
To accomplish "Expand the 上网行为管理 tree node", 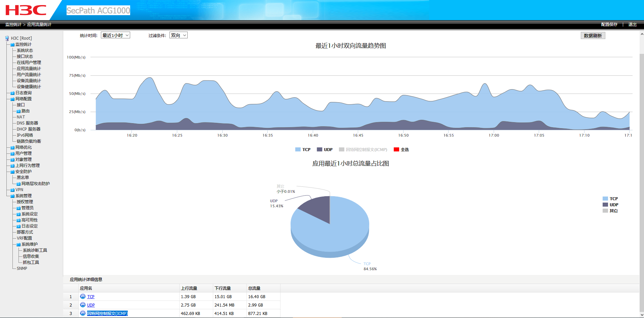I will click(12, 166).
